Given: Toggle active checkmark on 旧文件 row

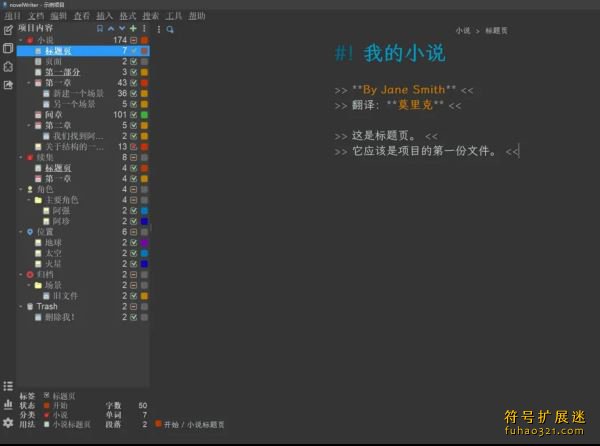Looking at the screenshot, I should click(x=134, y=296).
